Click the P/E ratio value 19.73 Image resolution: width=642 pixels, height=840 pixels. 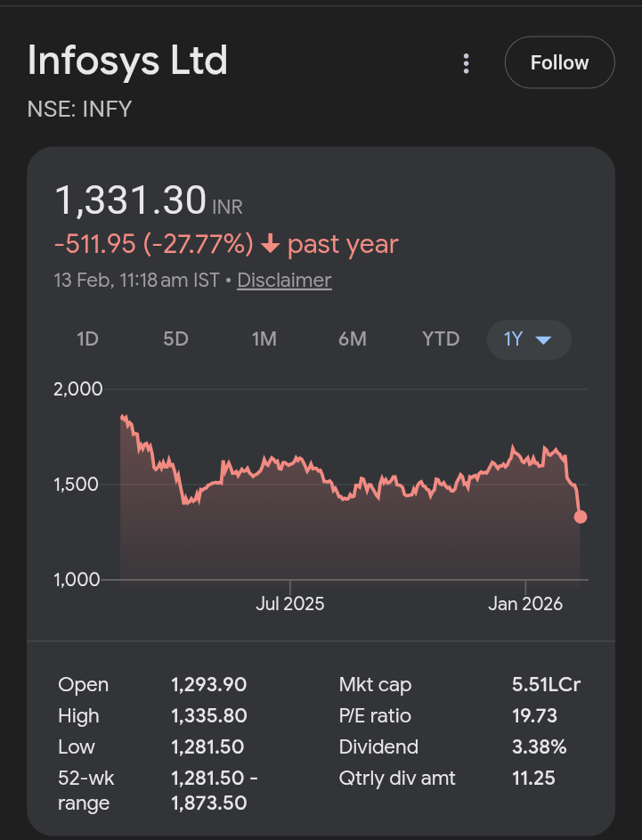[x=533, y=716]
